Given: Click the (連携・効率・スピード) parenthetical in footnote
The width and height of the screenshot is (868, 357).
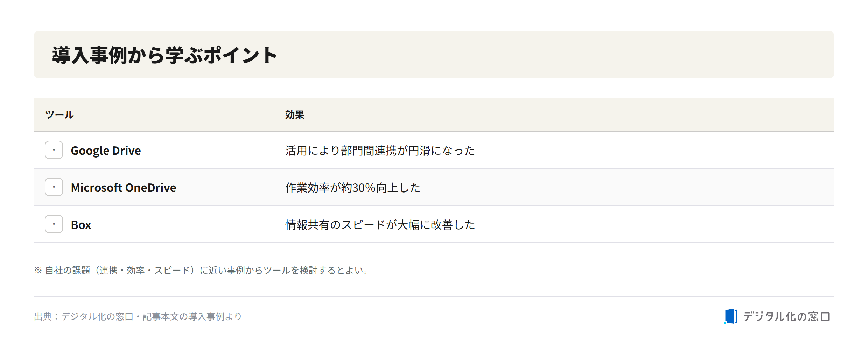Looking at the screenshot, I should click(x=145, y=271).
